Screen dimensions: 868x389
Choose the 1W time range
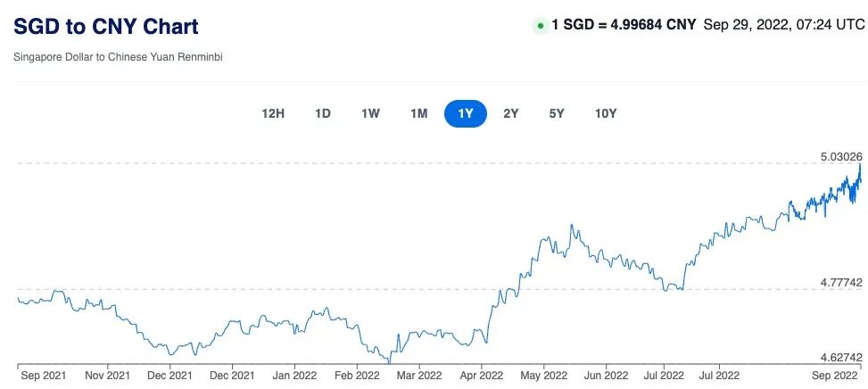371,113
